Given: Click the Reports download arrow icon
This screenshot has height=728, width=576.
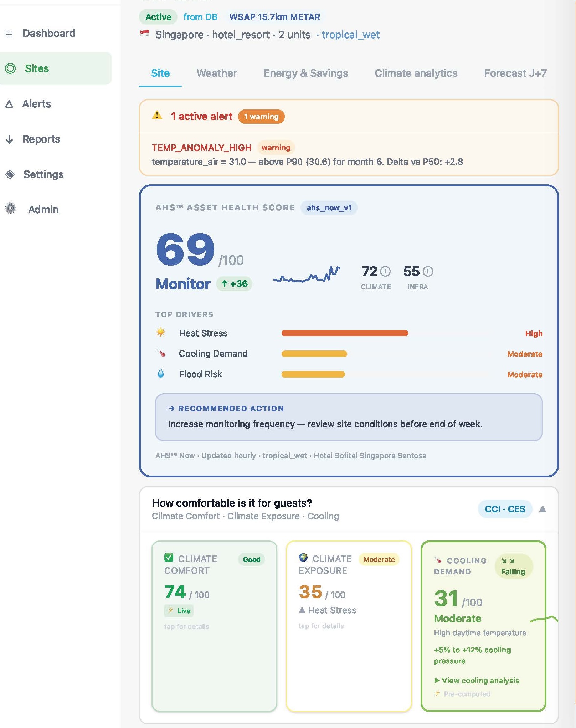Looking at the screenshot, I should (10, 139).
